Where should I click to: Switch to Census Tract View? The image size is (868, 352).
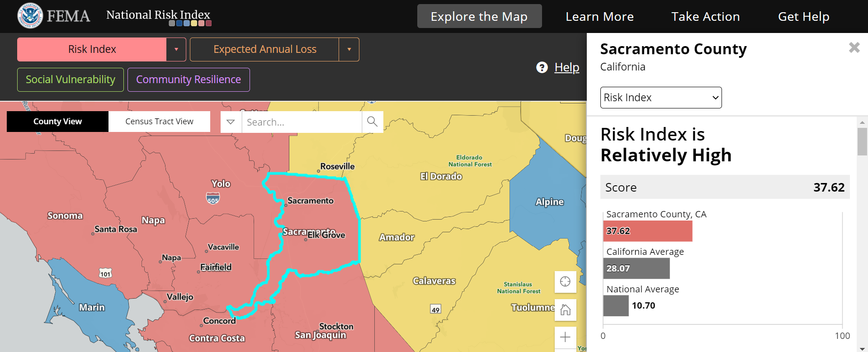point(159,122)
